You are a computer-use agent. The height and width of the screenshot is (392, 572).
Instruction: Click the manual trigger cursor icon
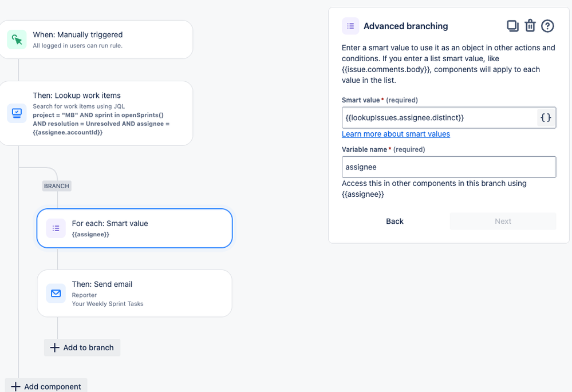17,39
